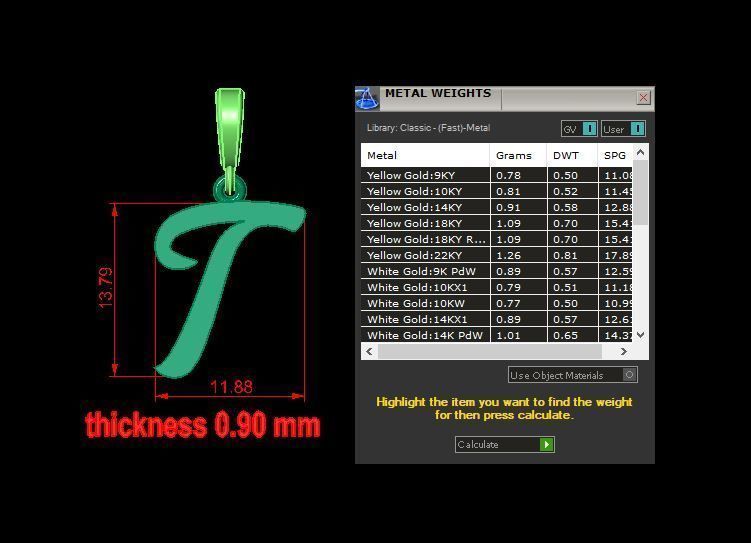Click the thickness 0.90 mm annotation
This screenshot has width=751, height=543.
click(x=203, y=425)
